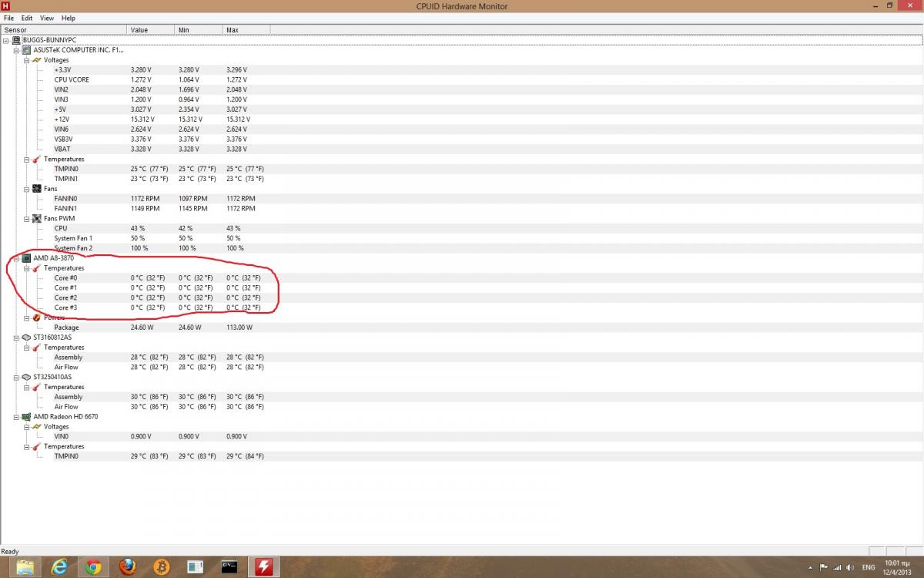This screenshot has width=924, height=578.
Task: Click the thermometer icon of ASUSTeK Temperatures
Action: click(36, 159)
